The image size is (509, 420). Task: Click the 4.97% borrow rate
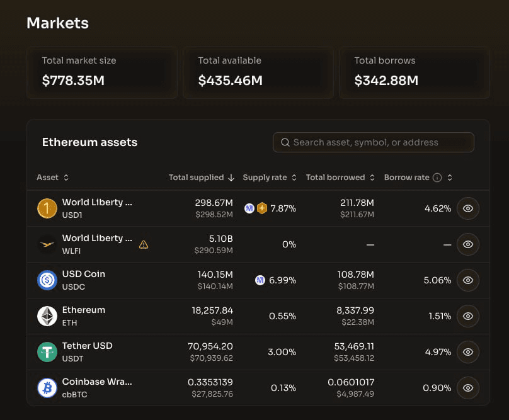point(438,352)
